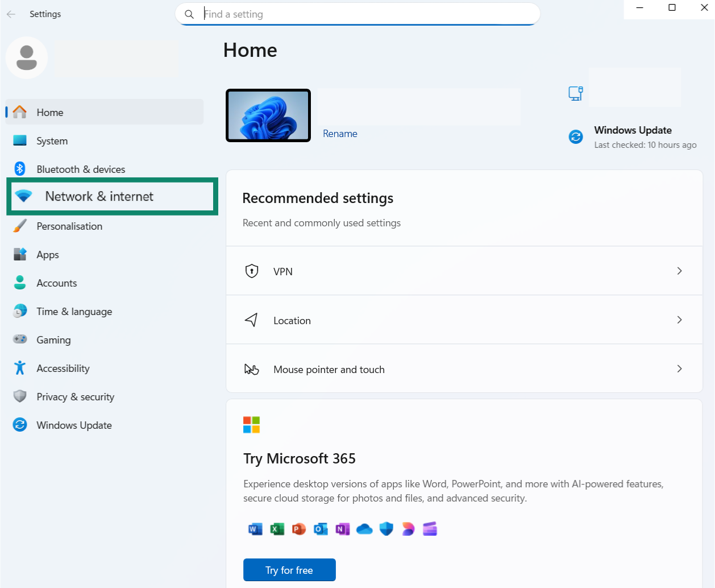Open the Accessibility settings icon
The width and height of the screenshot is (715, 588).
pos(19,368)
